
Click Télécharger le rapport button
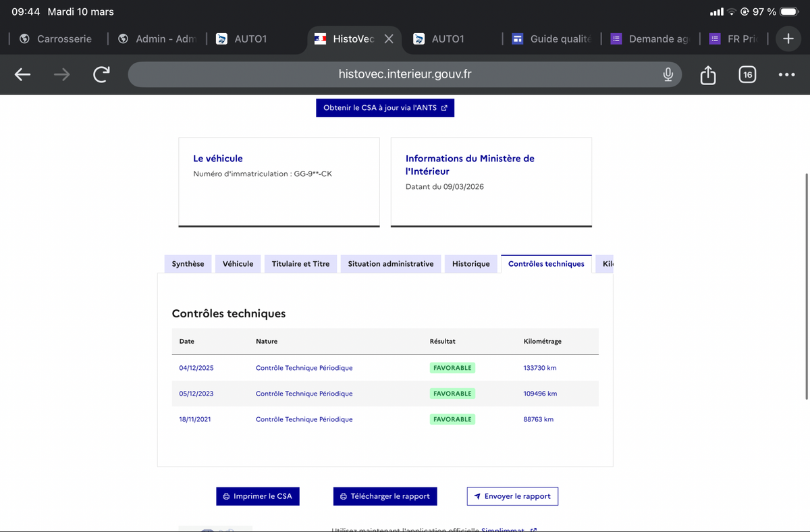[385, 496]
